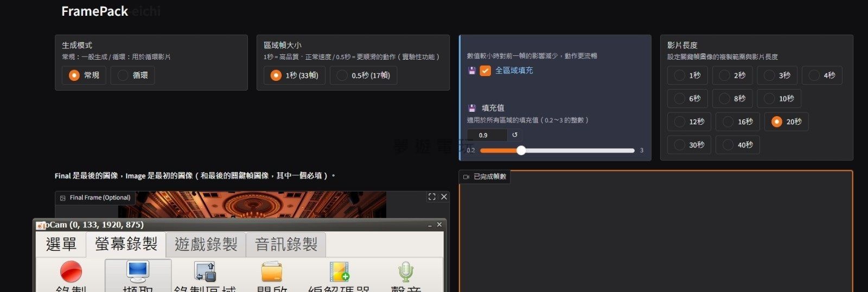This screenshot has height=292, width=868.
Task: Click the monitor capture icon in oCam
Action: tap(138, 271)
